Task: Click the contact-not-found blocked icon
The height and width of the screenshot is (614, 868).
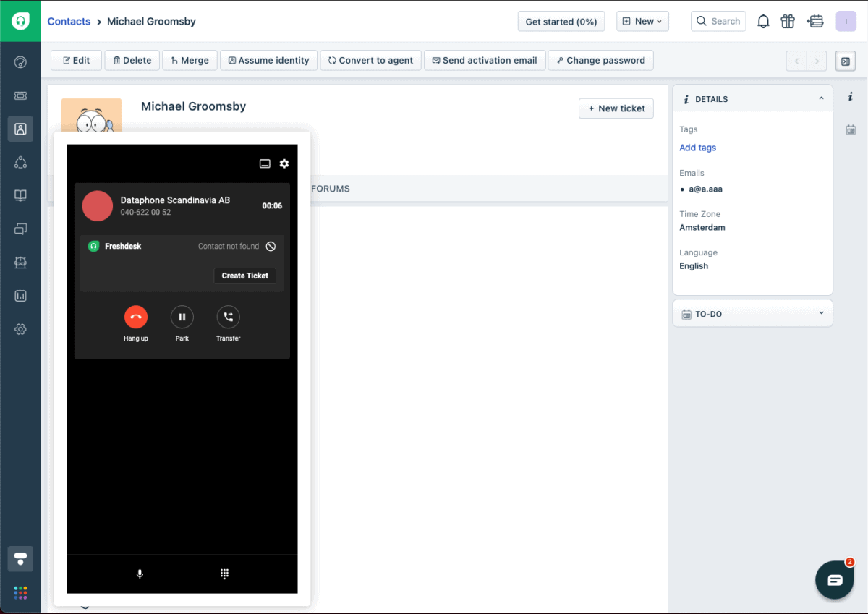Action: (271, 247)
